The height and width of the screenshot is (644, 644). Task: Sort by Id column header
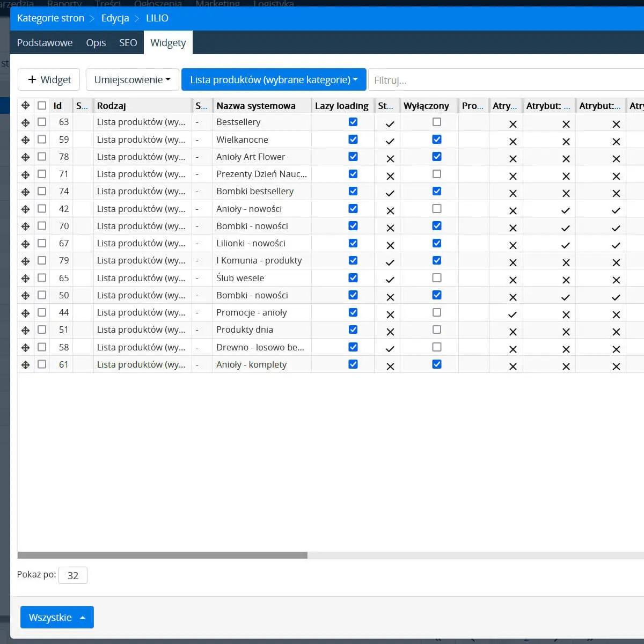[61, 106]
